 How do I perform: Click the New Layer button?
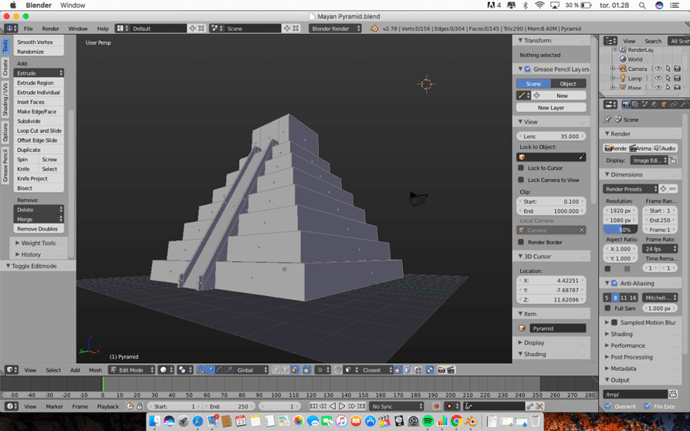pos(551,107)
